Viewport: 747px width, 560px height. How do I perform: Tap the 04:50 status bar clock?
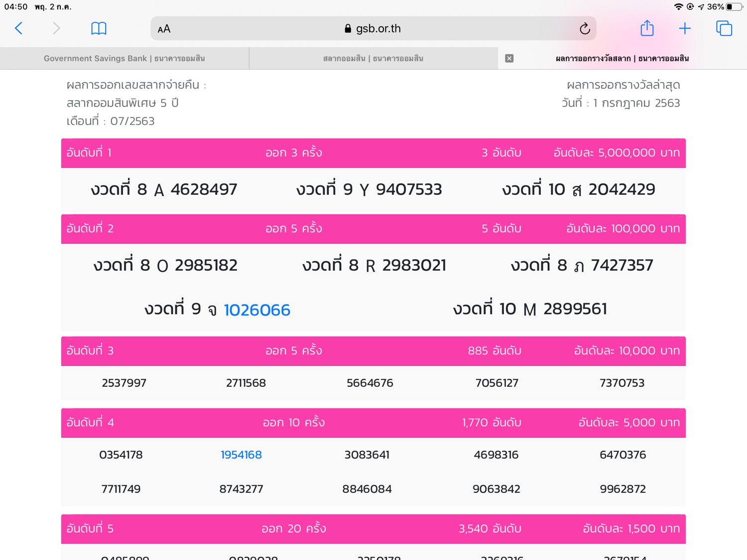tap(16, 6)
